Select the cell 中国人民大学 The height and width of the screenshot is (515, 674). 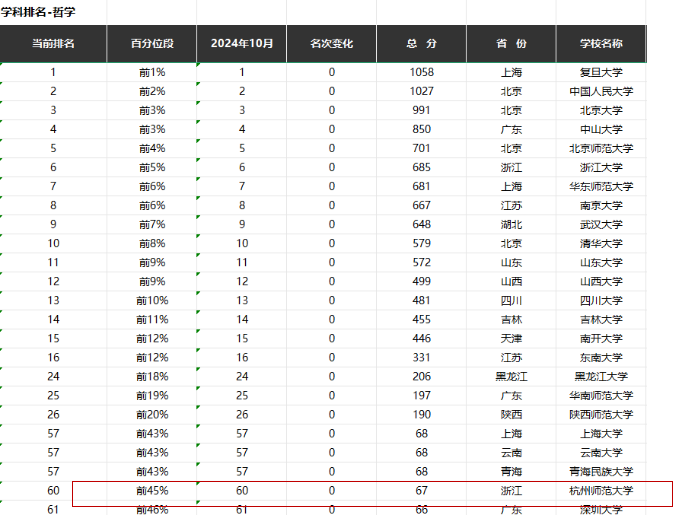tap(601, 91)
